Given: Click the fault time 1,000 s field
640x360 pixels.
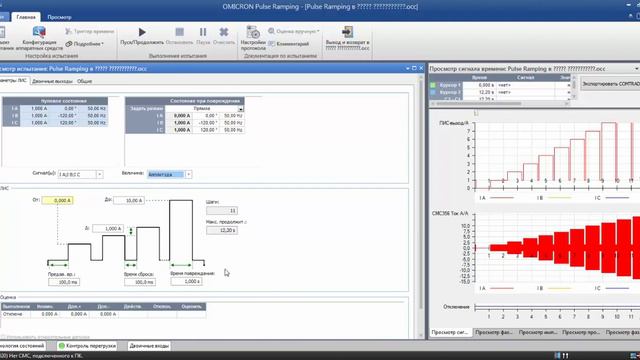Looking at the screenshot, I should tap(186, 281).
